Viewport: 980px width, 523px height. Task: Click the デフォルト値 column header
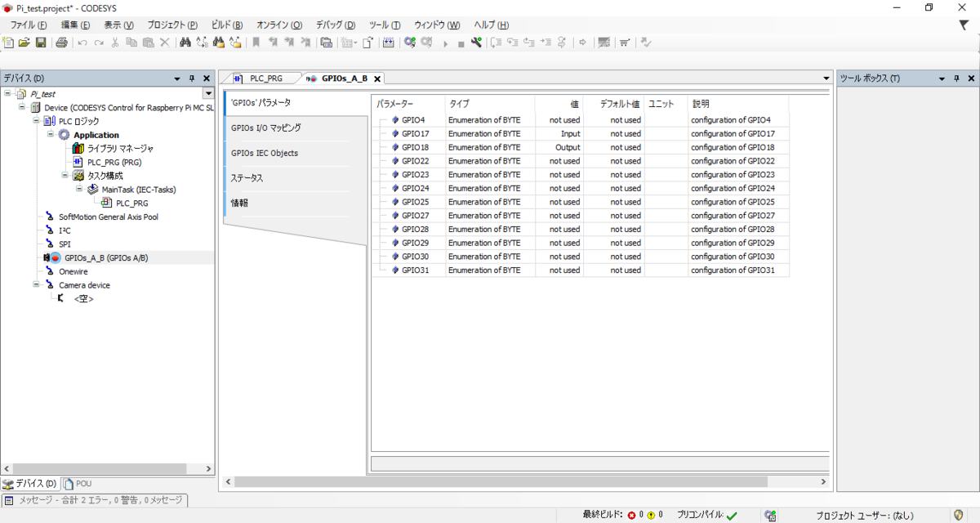[613, 104]
